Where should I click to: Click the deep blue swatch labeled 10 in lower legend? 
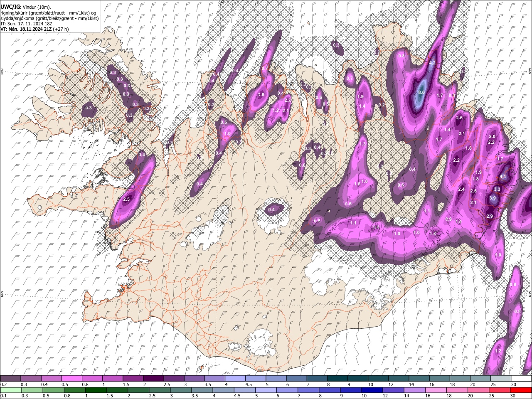tap(372, 390)
